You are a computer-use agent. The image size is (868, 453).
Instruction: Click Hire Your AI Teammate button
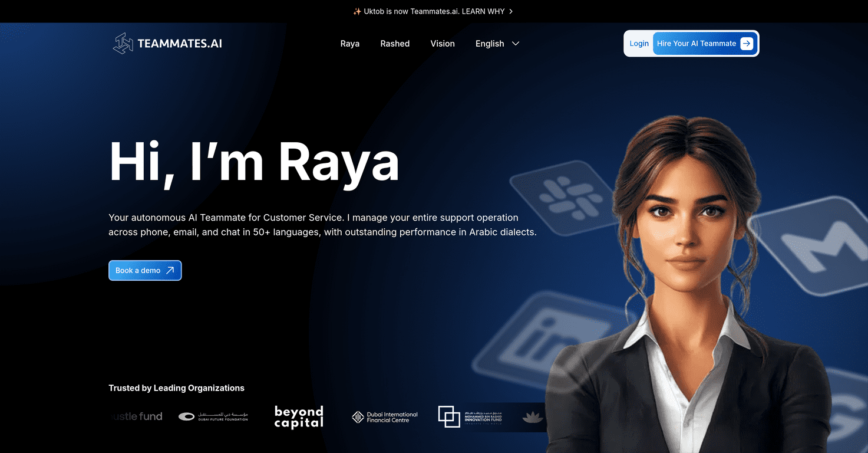point(705,44)
